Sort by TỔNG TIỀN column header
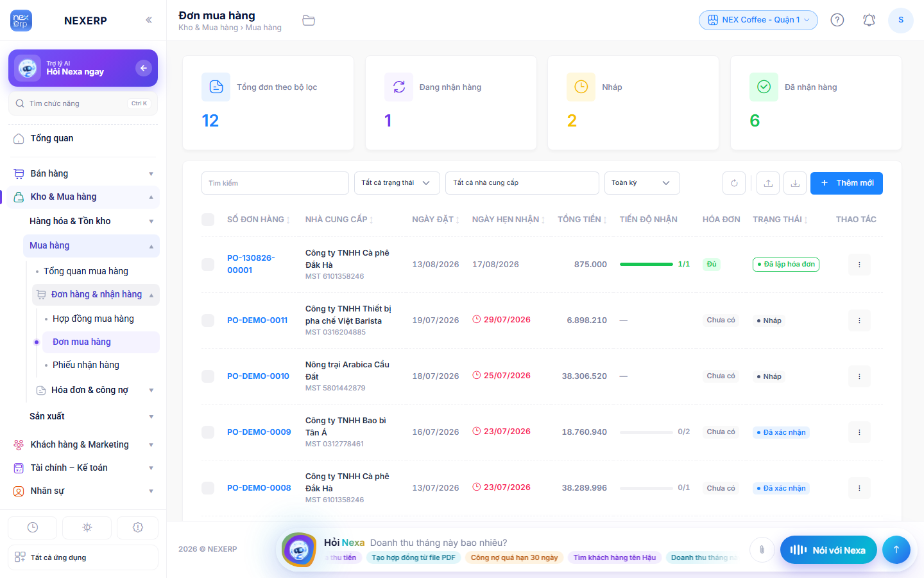Screen dimensions: 924x578 (x=582, y=220)
